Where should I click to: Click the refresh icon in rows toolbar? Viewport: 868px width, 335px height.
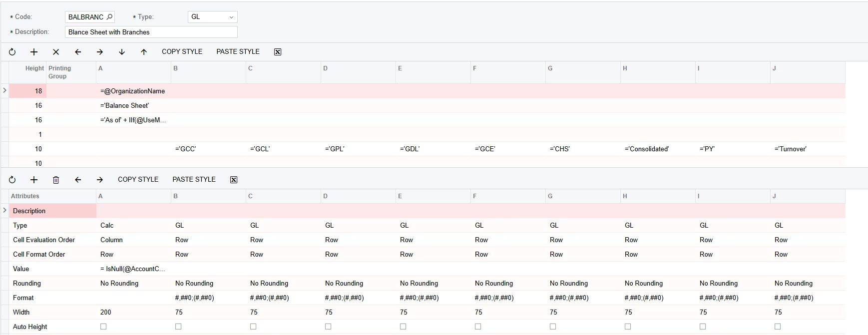12,52
